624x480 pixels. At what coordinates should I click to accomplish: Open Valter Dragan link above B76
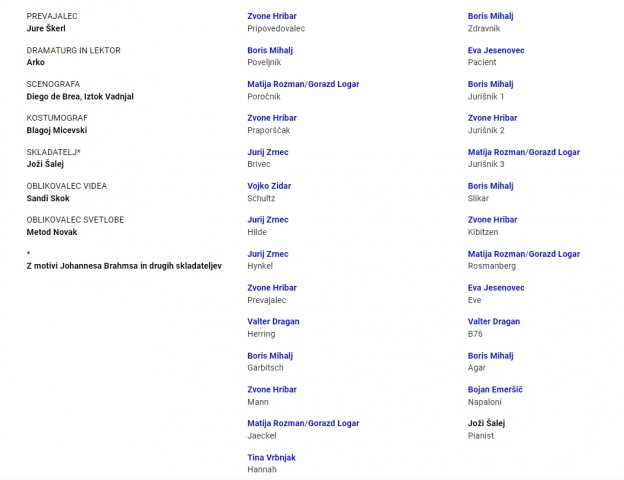pyautogui.click(x=493, y=322)
